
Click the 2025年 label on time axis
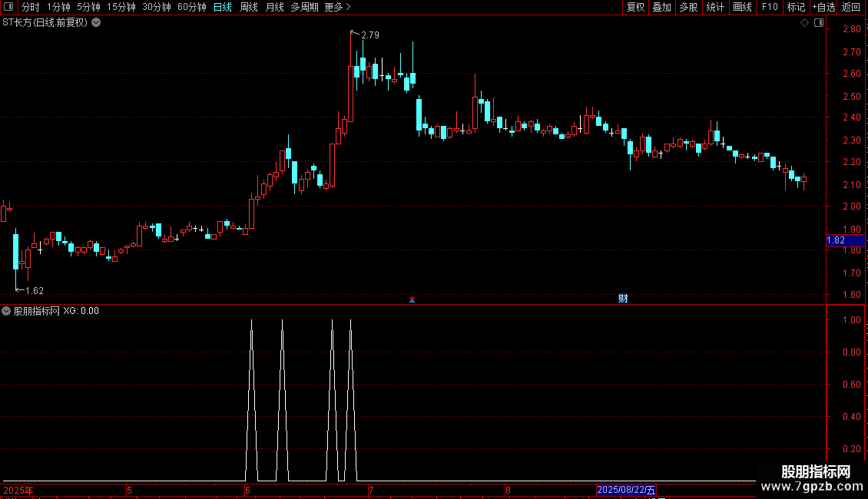(x=18, y=490)
